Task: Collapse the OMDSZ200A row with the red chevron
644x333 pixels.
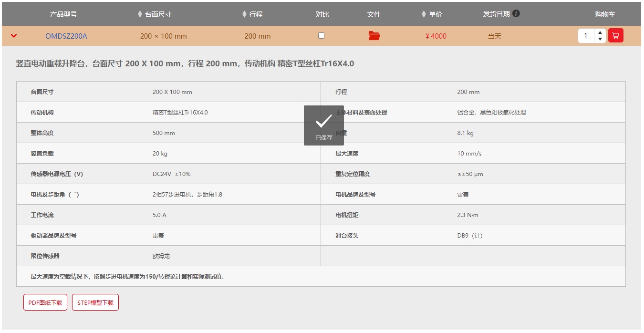Action: point(14,36)
